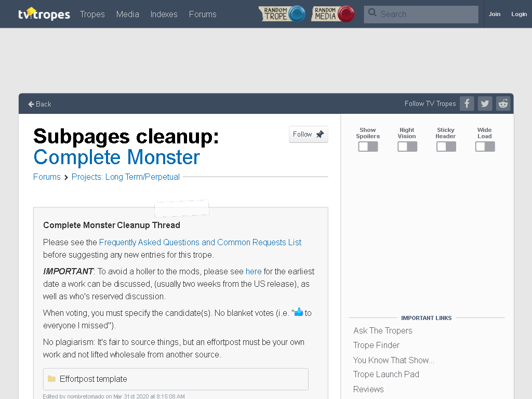Open Trope Finder link
532x399 pixels.
[376, 345]
